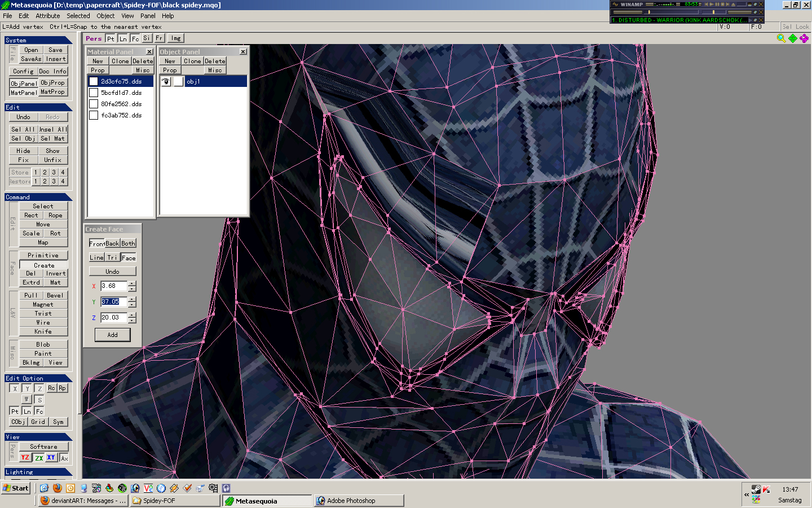Increase Z value with up arrow
812x508 pixels.
[x=132, y=315]
